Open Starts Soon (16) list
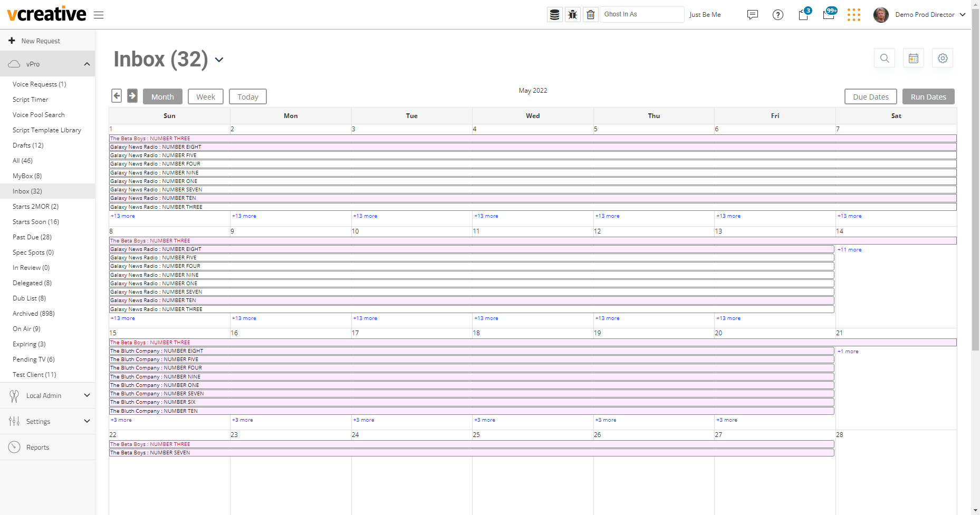Screen dimensions: 980x515 coord(36,222)
